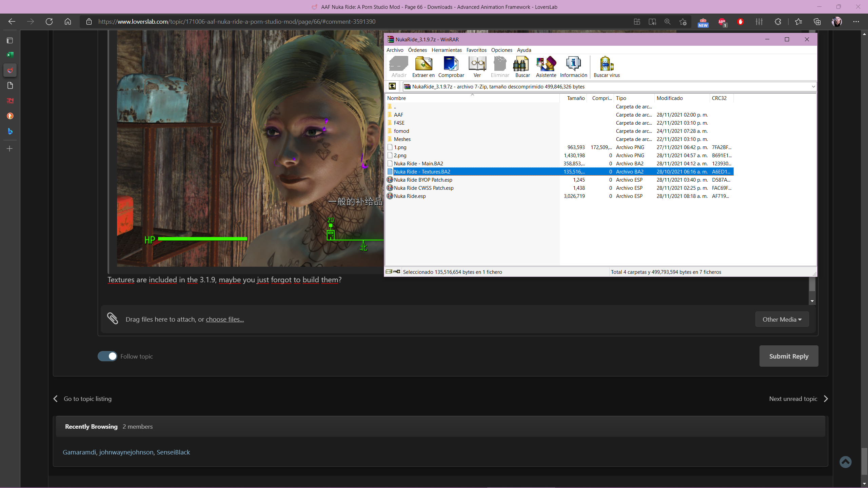Click the scroll-to-top arrow circle

click(x=845, y=462)
